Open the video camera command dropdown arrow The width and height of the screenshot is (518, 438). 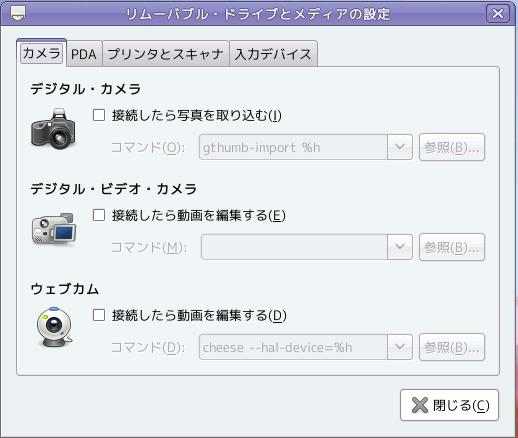[400, 247]
